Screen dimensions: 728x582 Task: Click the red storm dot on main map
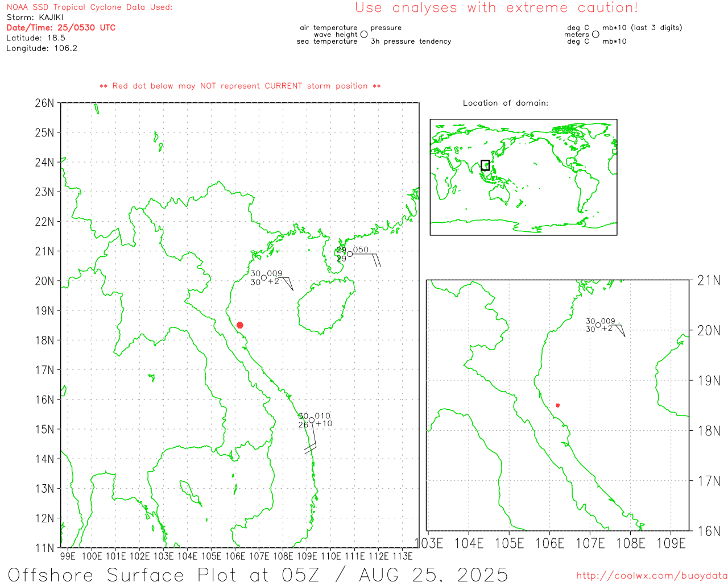pos(240,325)
